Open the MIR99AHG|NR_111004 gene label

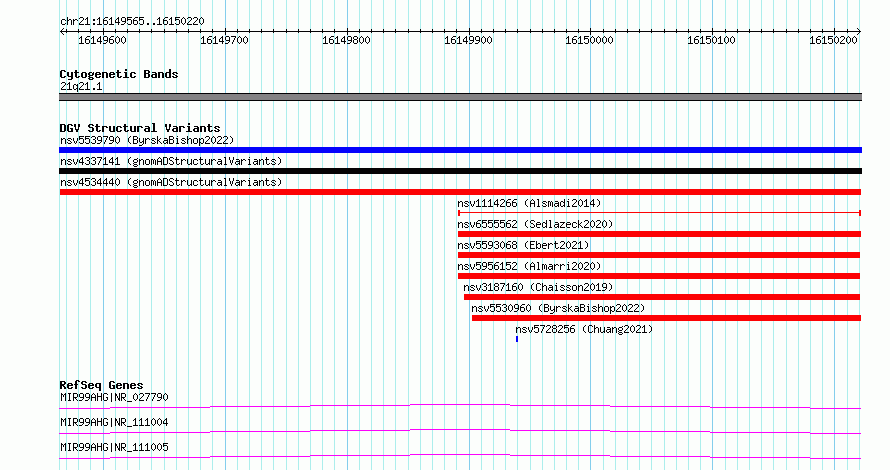coord(114,422)
